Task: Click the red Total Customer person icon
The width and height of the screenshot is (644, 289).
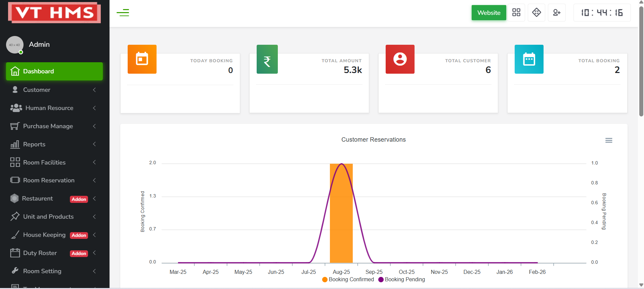Action: point(400,59)
